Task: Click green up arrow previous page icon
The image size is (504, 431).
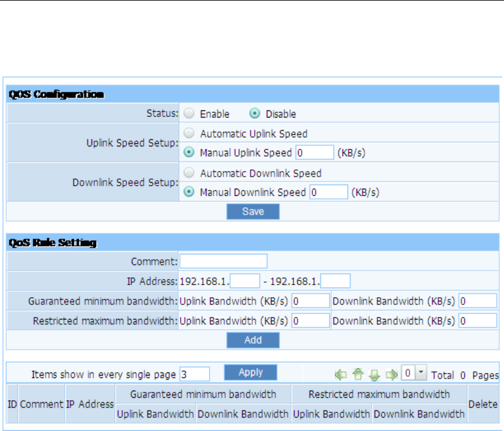Action: [358, 374]
